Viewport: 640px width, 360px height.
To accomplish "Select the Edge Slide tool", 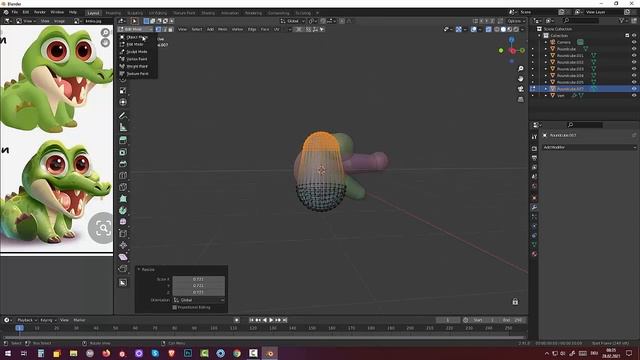I will (123, 233).
